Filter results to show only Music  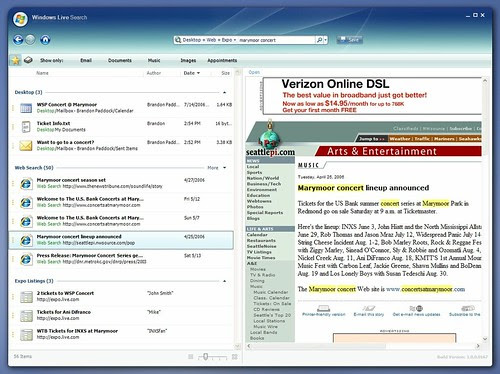coord(154,60)
